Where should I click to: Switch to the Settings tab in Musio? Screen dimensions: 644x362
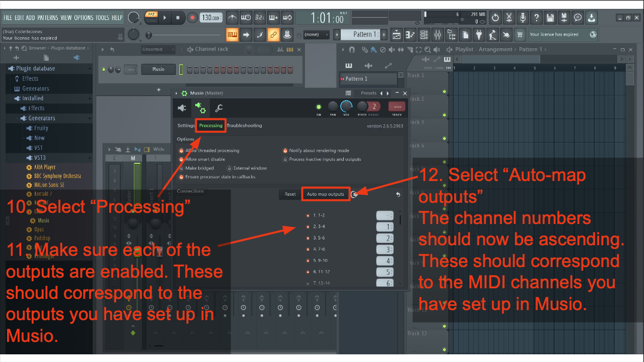(x=186, y=126)
